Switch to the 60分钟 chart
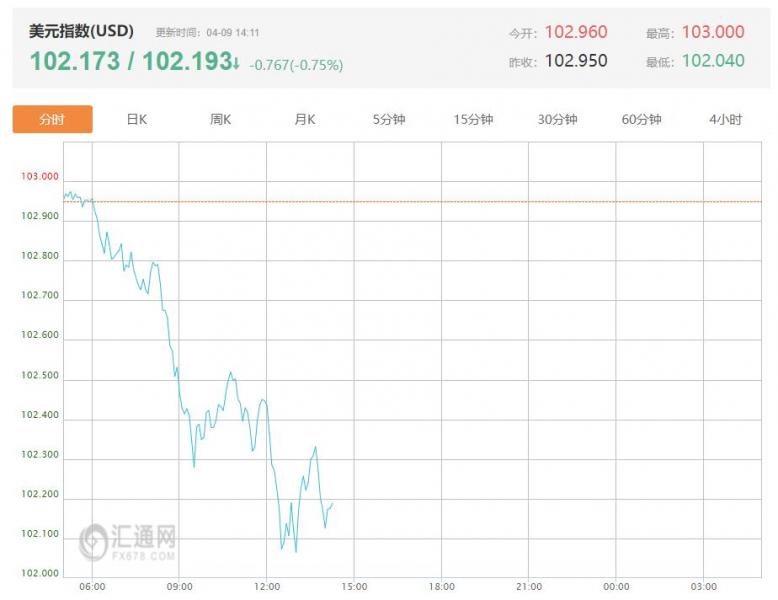Viewport: 778px width, 600px height. click(x=641, y=119)
